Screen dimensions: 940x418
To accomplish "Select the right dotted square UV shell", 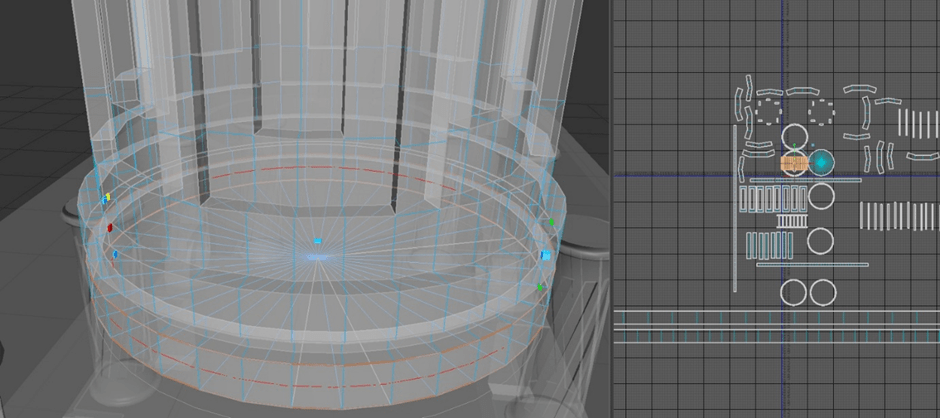I will click(821, 112).
